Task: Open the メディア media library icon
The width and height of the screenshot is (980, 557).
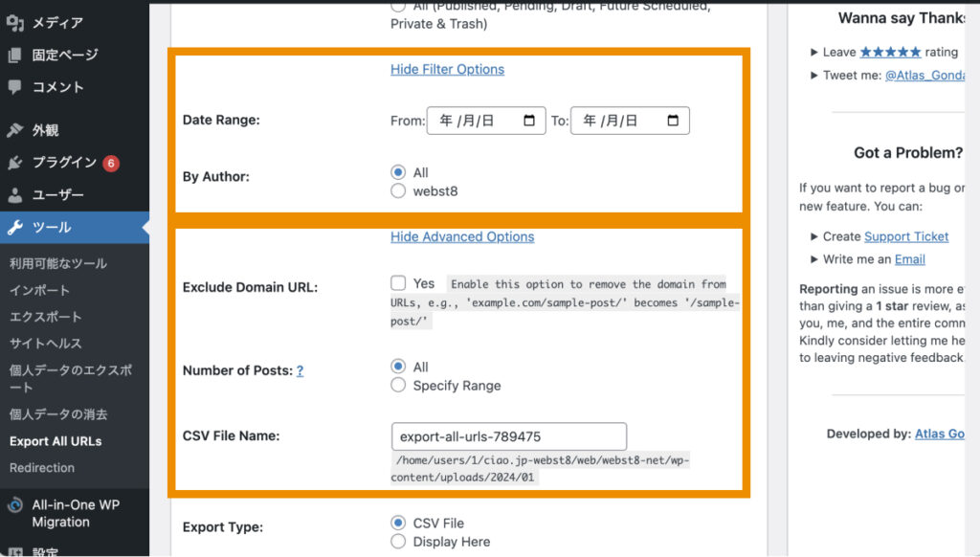Action: click(13, 22)
